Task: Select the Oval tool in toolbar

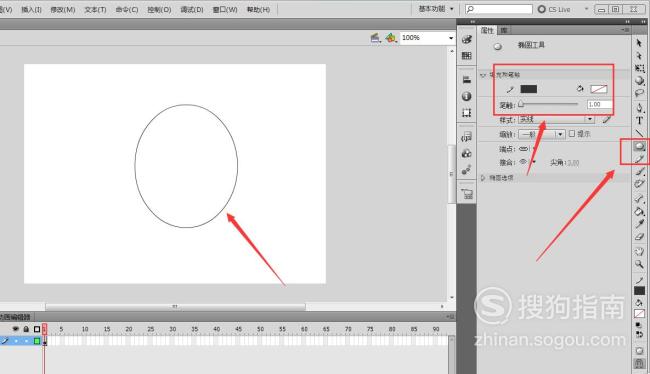Action: pos(639,146)
